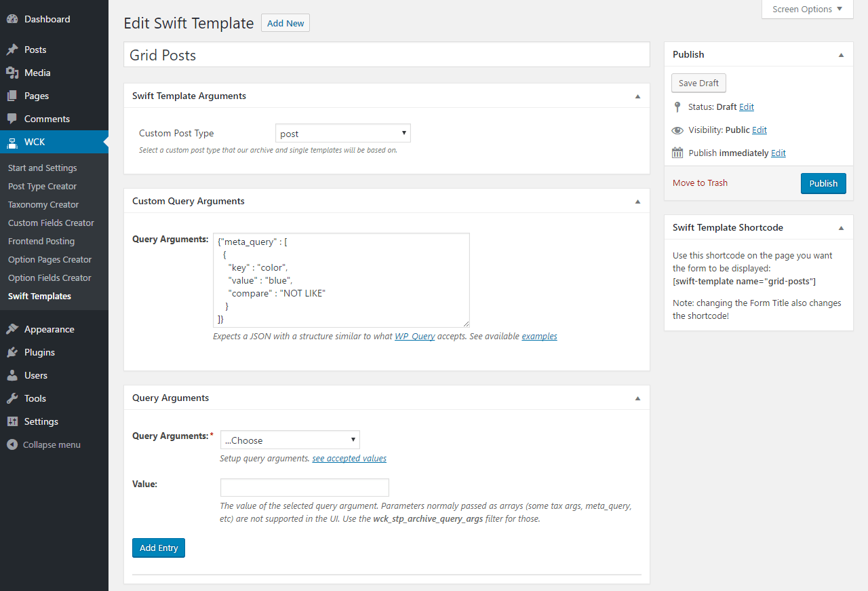The width and height of the screenshot is (868, 591).
Task: Open Tools using the wrench icon
Action: tap(14, 398)
